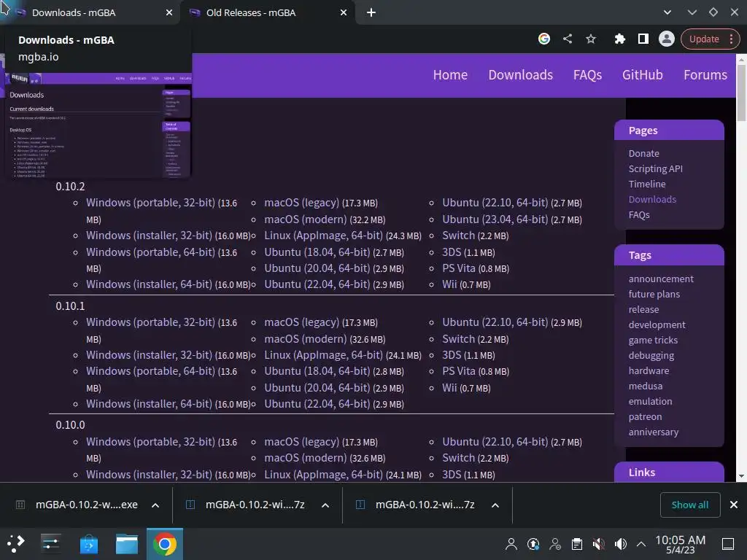Open the application launcher in taskbar
The height and width of the screenshot is (560, 747).
pos(15,544)
